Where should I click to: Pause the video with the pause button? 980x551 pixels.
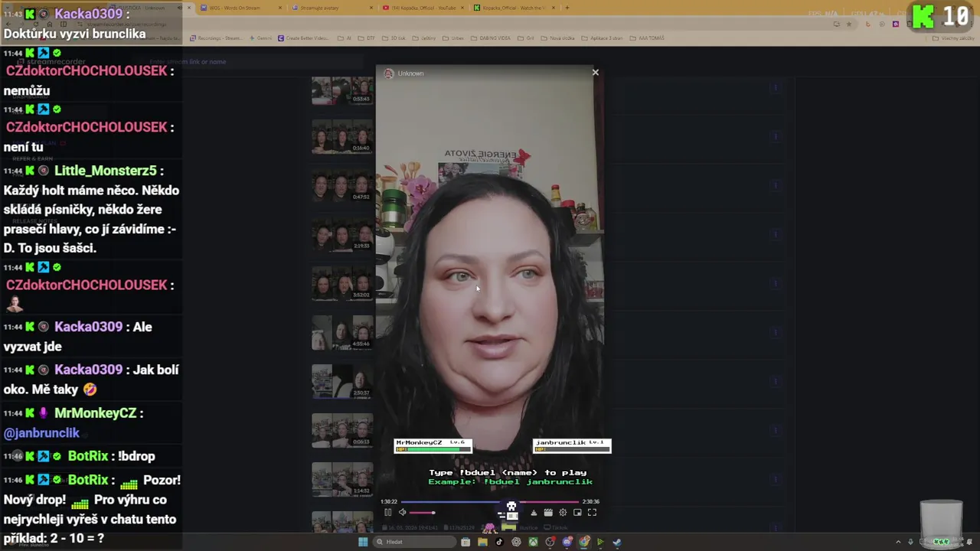tap(388, 513)
